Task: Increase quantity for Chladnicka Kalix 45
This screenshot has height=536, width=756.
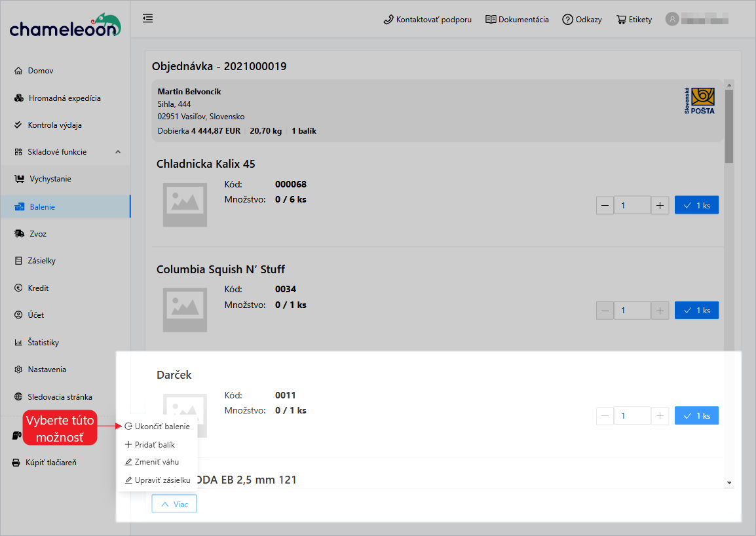Action: pos(660,206)
